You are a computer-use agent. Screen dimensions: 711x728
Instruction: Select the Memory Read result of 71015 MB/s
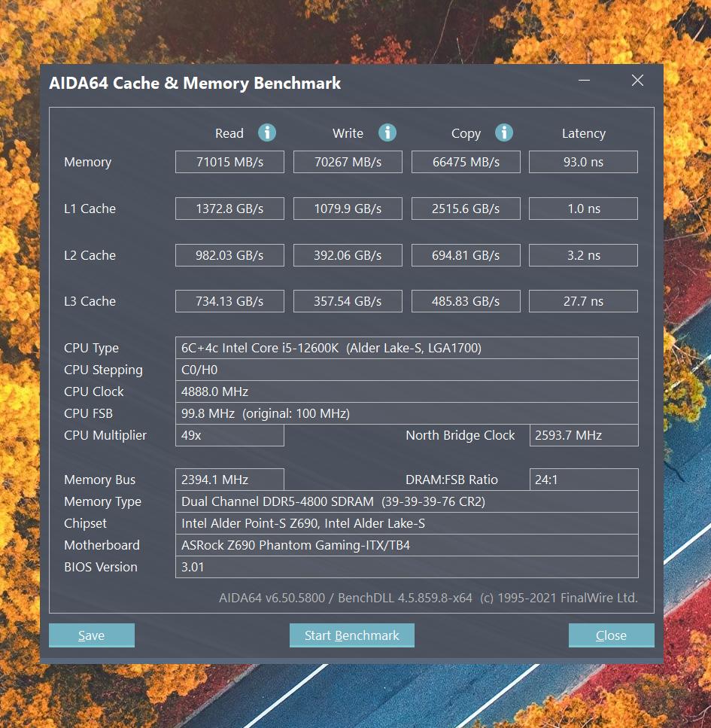(x=229, y=161)
